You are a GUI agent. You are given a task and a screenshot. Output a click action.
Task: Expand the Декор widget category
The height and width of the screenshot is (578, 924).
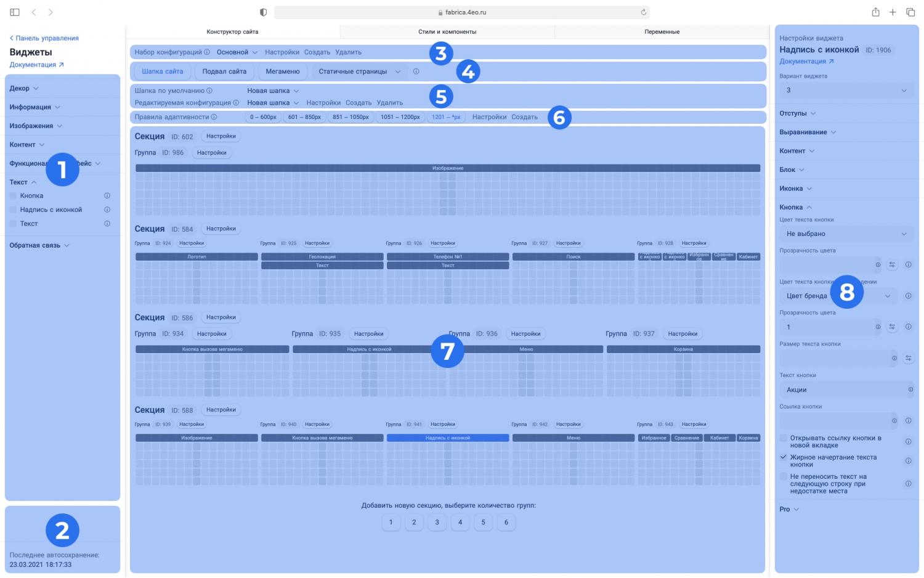(23, 89)
